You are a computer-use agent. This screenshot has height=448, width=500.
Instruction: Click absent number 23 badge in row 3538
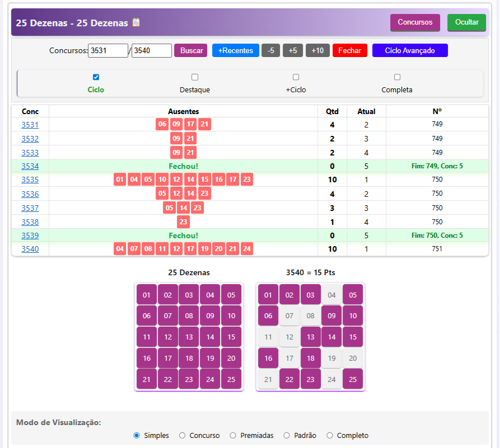click(183, 221)
